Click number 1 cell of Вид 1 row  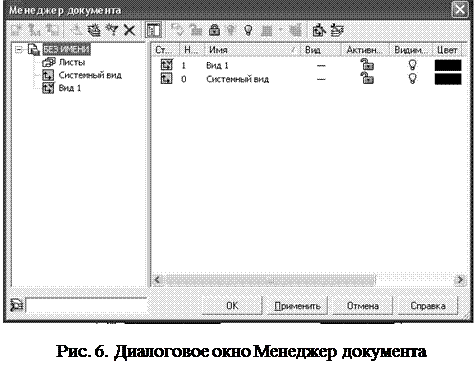click(x=183, y=65)
